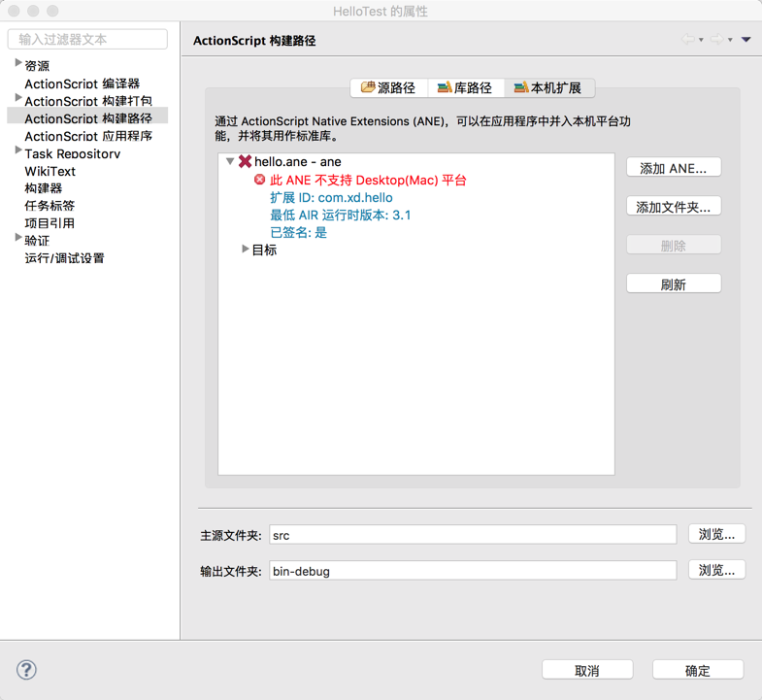Click the red error icon on Desktop(Mac) warning
Image resolution: width=762 pixels, height=700 pixels.
click(260, 180)
